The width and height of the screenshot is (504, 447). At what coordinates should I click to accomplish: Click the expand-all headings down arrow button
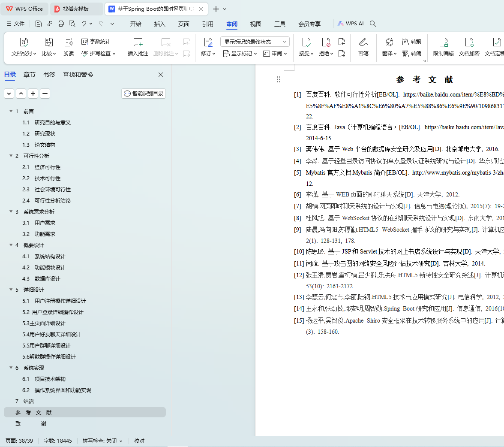[x=9, y=94]
